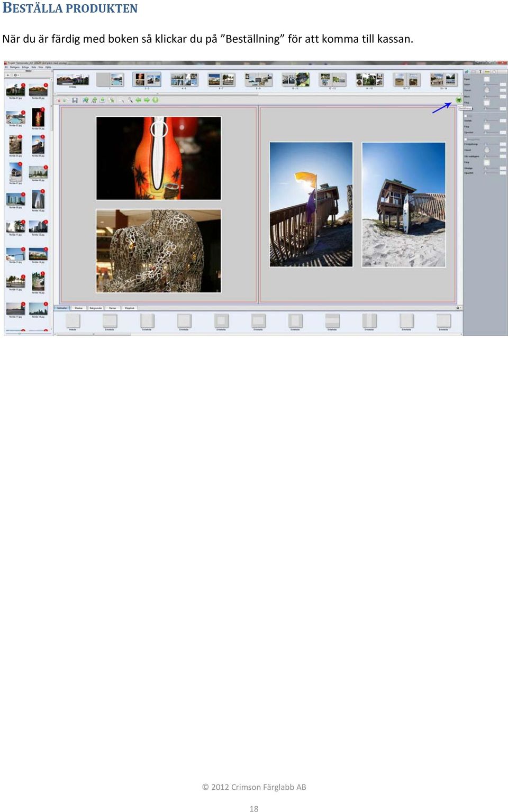Select spread 16-17 thumbnail in page strip
The image size is (508, 812).
(x=406, y=80)
